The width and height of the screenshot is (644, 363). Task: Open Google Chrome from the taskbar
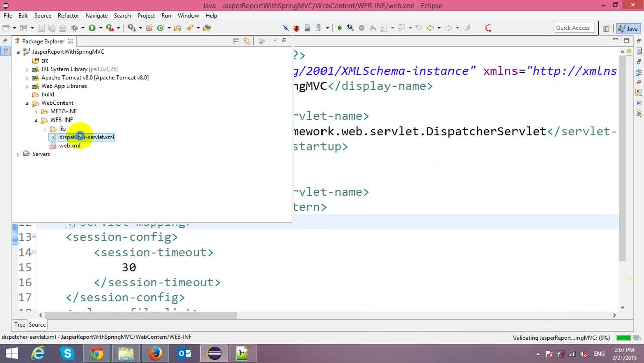(97, 354)
